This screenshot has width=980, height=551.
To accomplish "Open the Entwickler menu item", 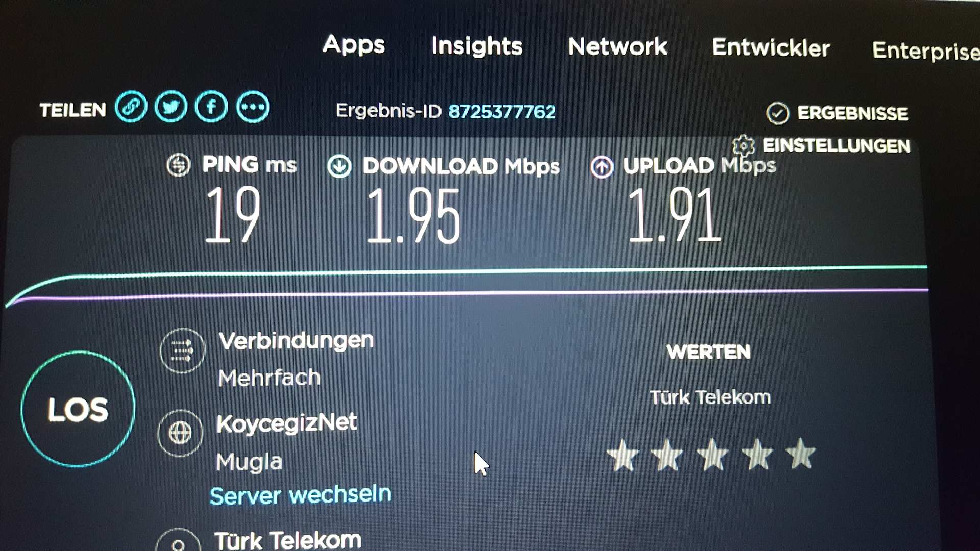I will point(771,48).
